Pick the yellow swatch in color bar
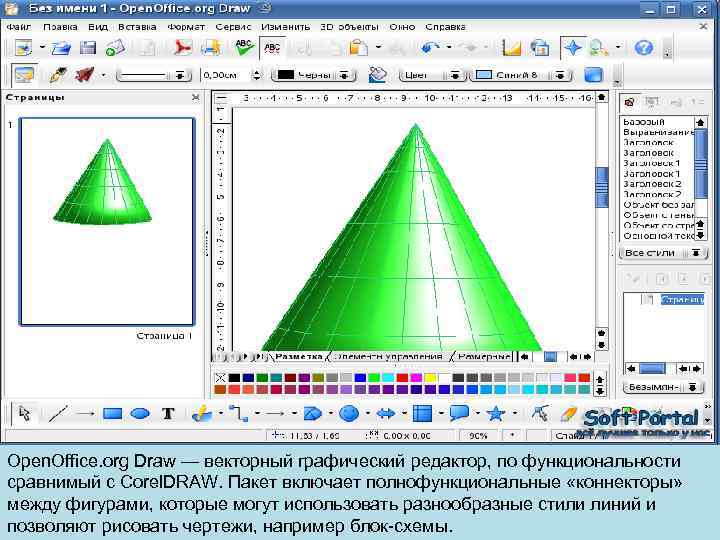Viewport: 720px width, 540px height. (x=430, y=378)
